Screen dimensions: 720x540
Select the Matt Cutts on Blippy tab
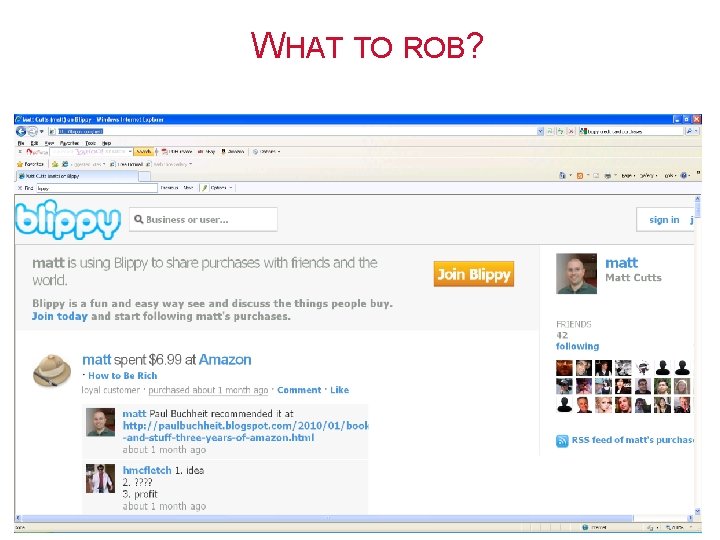(x=77, y=176)
